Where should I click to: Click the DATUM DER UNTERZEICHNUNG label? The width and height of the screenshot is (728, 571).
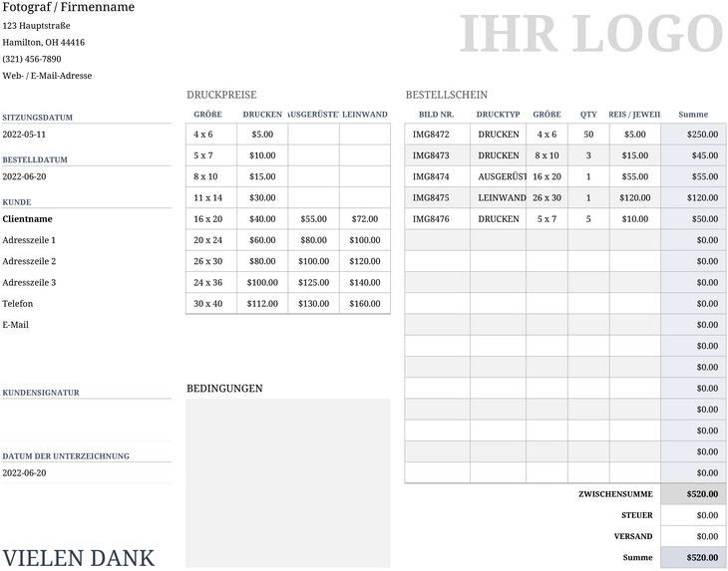point(66,456)
